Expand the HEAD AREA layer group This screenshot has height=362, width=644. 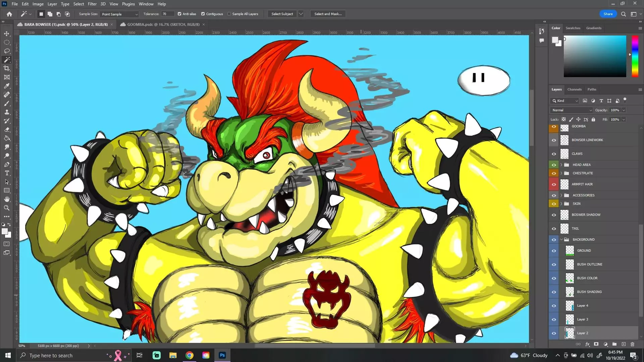561,165
